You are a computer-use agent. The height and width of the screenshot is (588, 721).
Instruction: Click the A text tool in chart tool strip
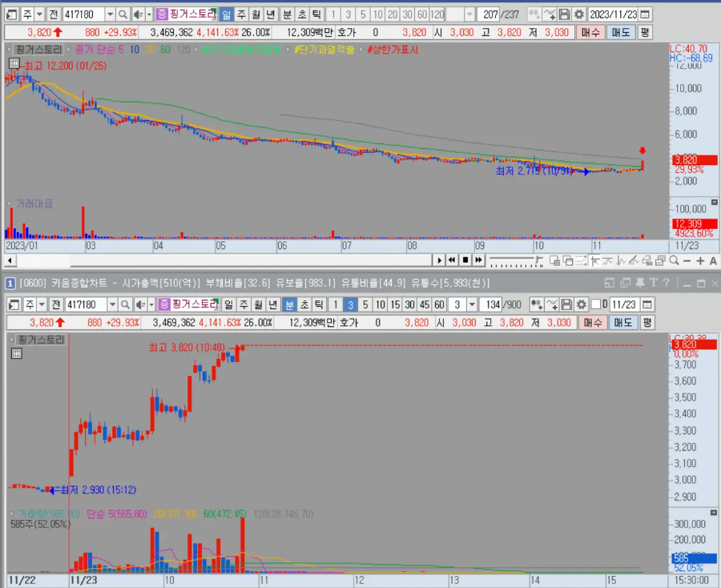tap(713, 260)
